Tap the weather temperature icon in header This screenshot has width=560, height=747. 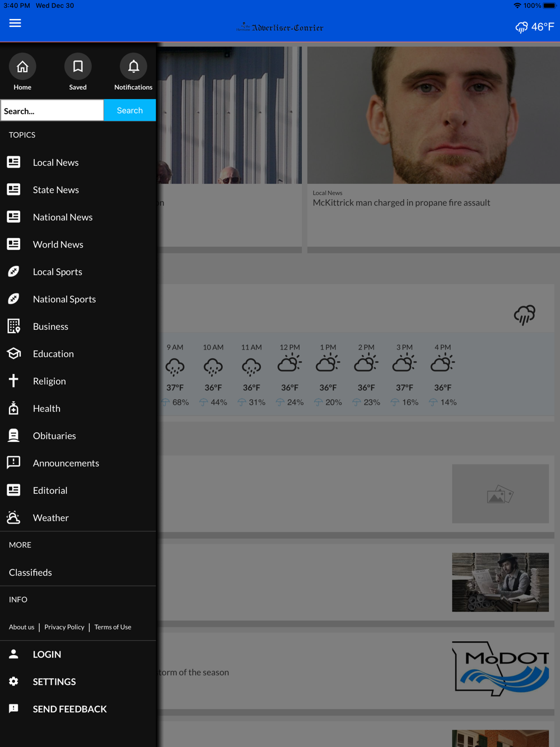click(535, 27)
